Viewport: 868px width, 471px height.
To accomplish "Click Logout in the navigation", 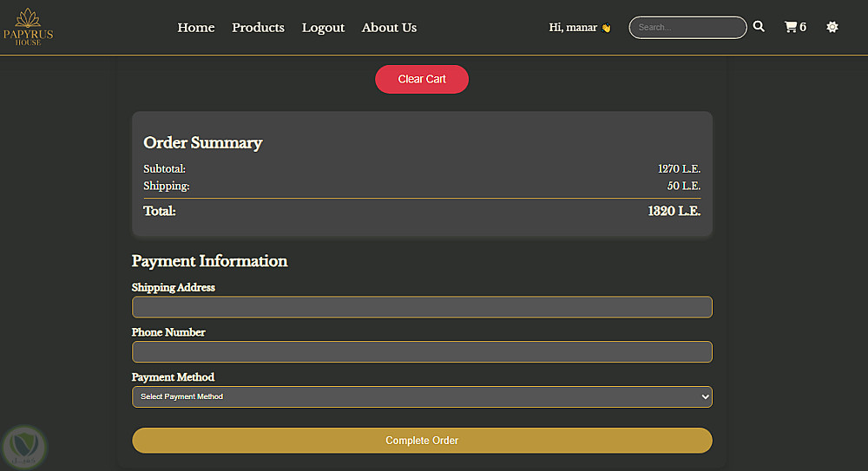I will [x=323, y=28].
